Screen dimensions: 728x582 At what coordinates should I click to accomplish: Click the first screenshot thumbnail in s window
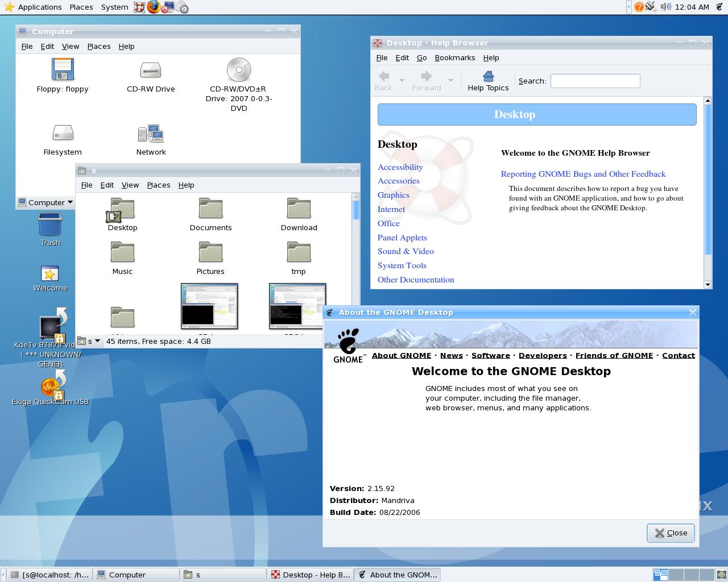pos(209,306)
